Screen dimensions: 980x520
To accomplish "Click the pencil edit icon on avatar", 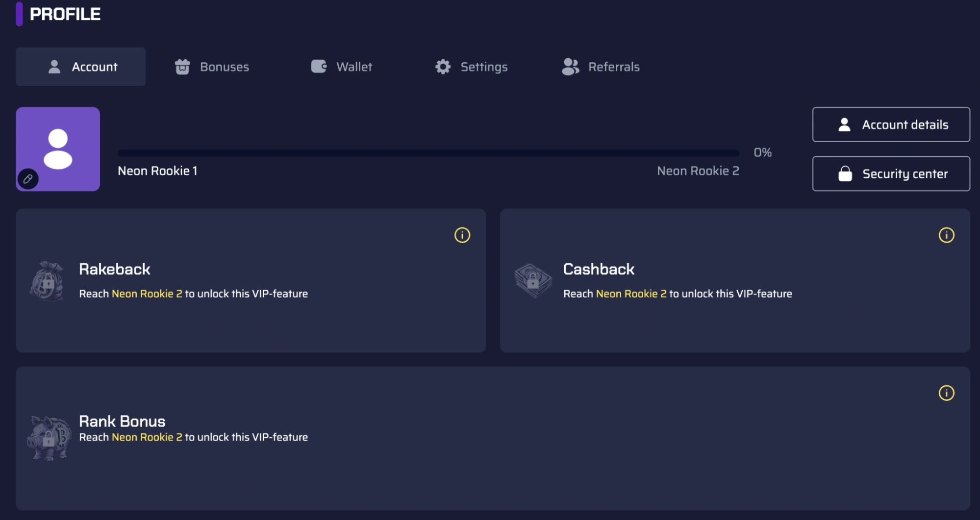I will click(x=28, y=179).
